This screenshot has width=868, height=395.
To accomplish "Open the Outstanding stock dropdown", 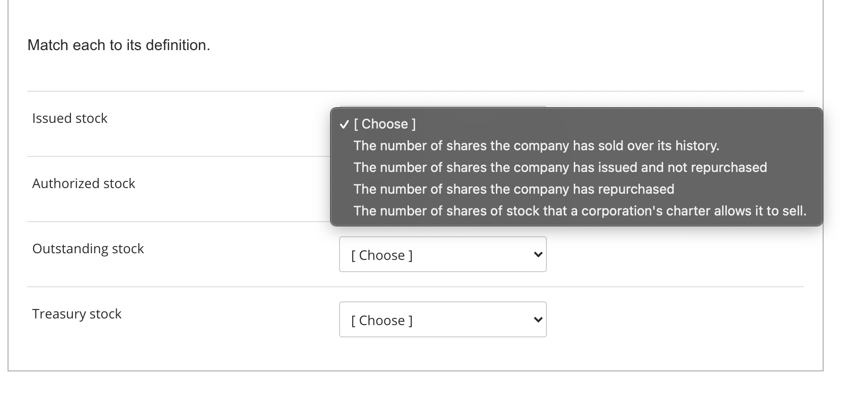I will click(442, 254).
